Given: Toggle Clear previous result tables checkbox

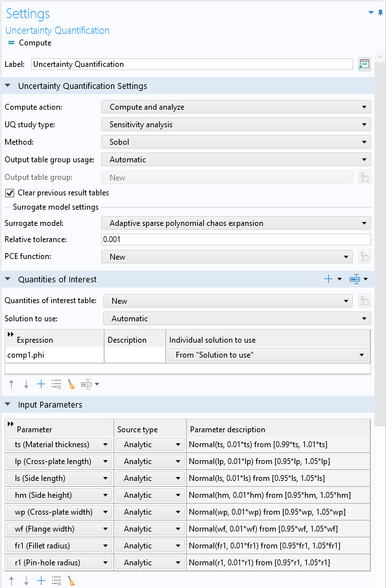Looking at the screenshot, I should pos(10,193).
